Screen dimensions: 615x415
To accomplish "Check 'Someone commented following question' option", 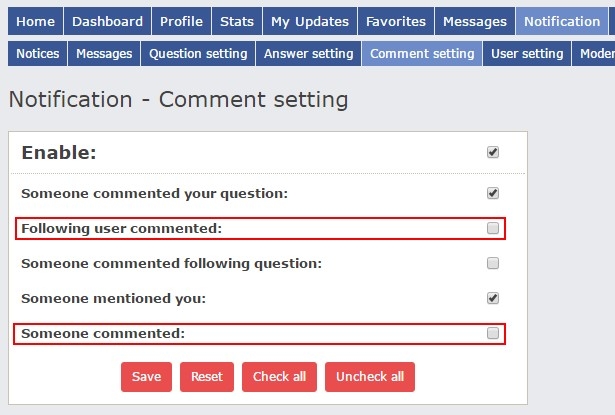I will click(493, 264).
